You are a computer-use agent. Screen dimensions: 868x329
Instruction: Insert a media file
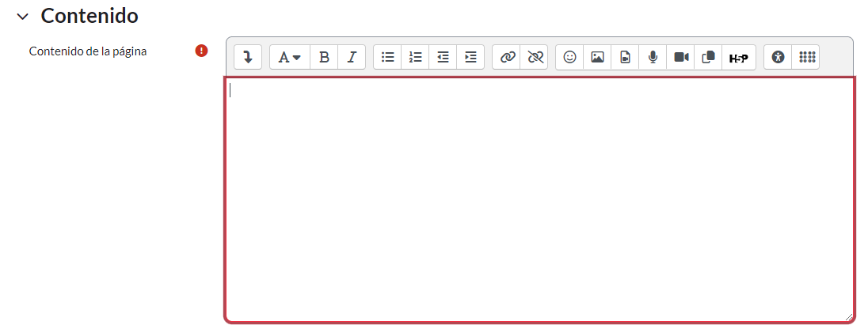click(x=625, y=57)
